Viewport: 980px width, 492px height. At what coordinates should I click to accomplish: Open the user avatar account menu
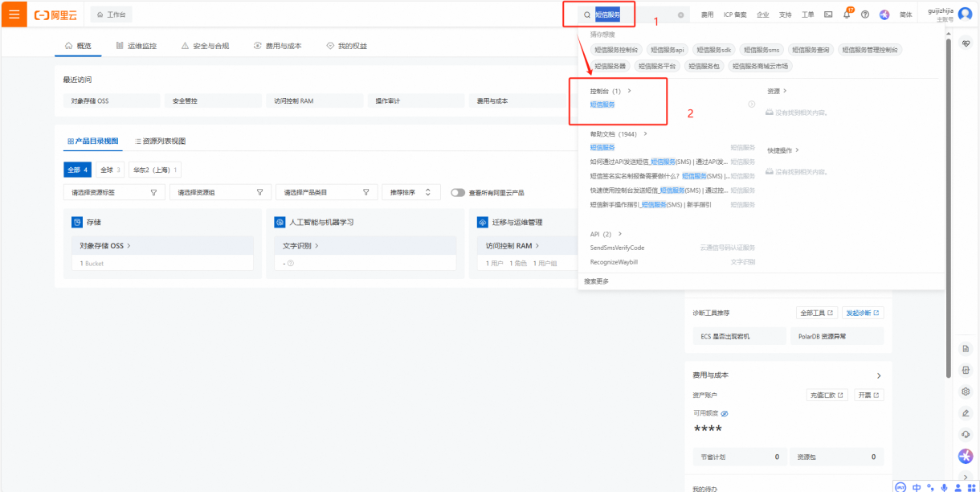(x=965, y=14)
